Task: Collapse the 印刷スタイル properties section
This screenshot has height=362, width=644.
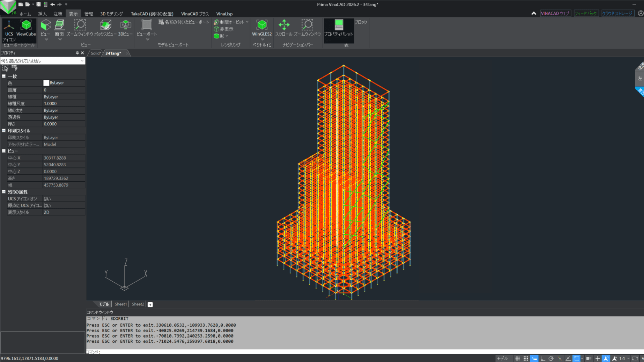Action: (4, 131)
